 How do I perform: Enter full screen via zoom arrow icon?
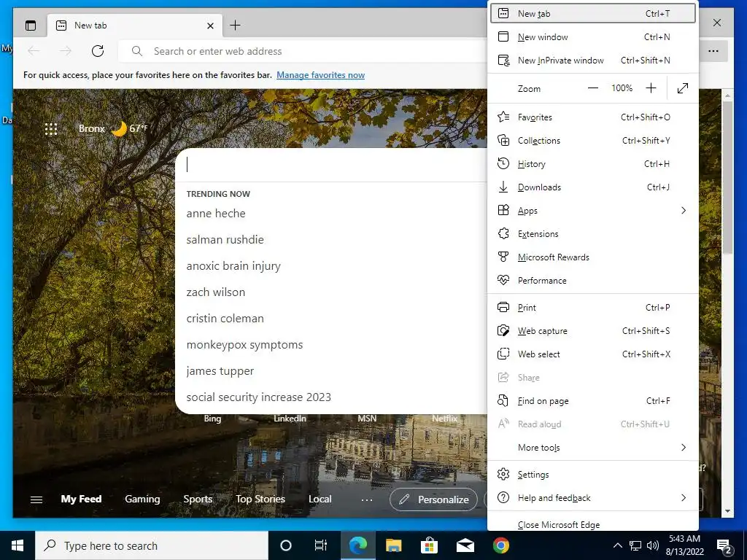coord(683,88)
